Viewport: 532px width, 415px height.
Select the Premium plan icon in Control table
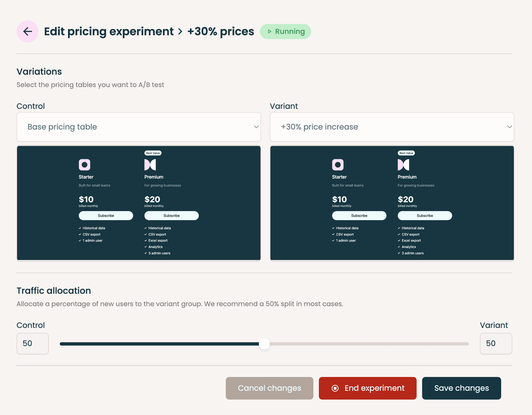click(x=150, y=165)
